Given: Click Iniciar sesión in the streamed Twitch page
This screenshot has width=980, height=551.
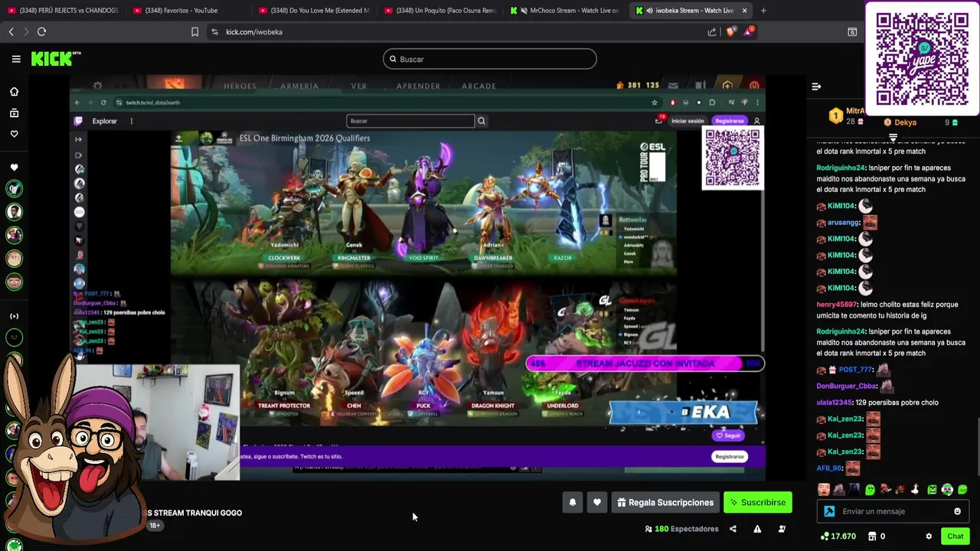Looking at the screenshot, I should [688, 121].
